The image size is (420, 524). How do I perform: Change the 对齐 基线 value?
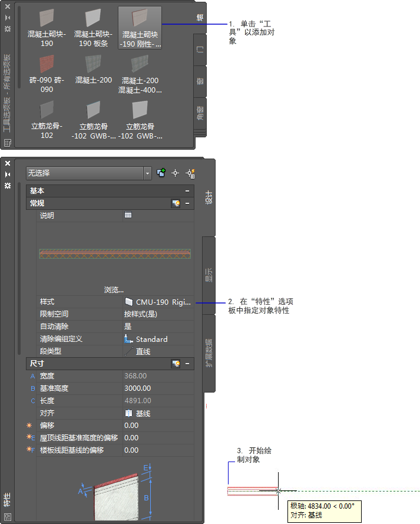coord(158,413)
